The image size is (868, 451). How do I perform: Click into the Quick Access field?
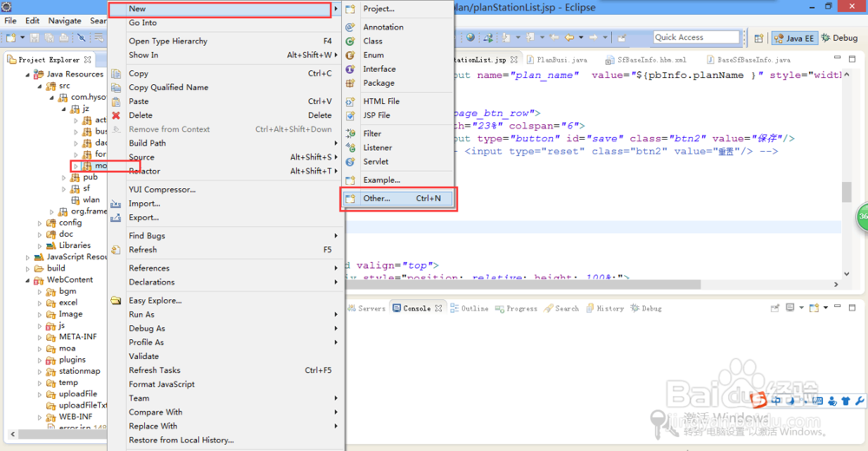[x=696, y=37]
